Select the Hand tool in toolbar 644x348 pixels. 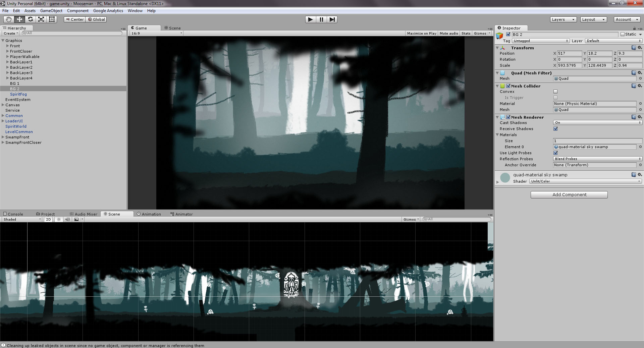pos(9,19)
